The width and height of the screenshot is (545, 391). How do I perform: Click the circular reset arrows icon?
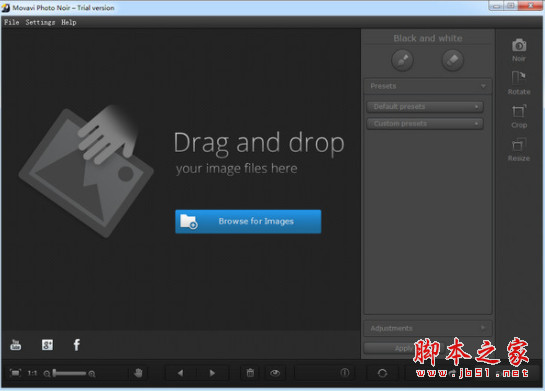point(382,373)
